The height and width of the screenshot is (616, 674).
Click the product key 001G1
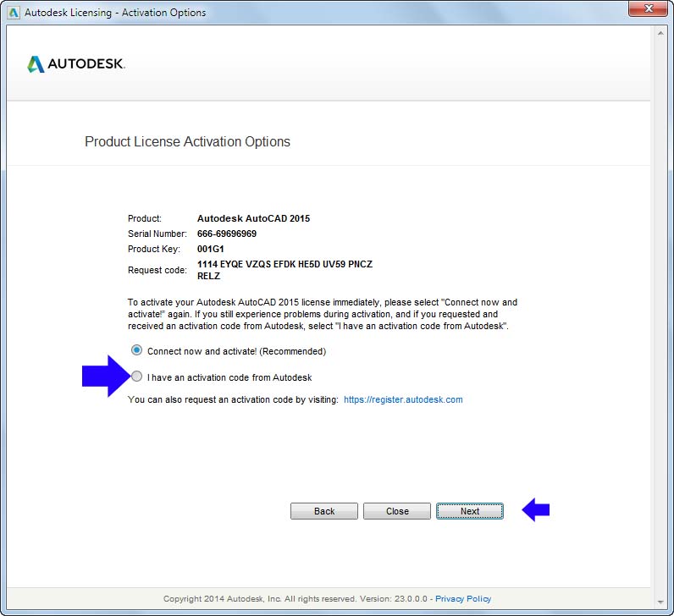(x=210, y=249)
